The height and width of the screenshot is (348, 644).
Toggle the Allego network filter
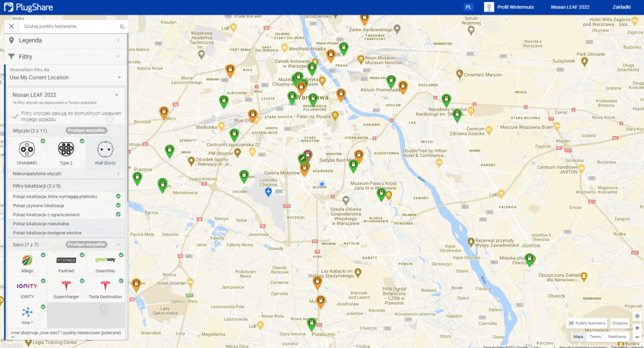(x=27, y=264)
